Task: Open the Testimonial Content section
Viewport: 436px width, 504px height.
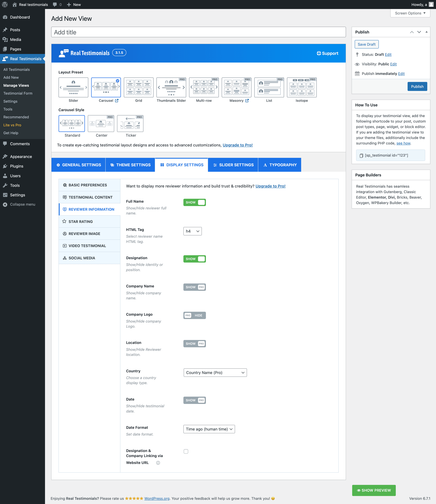Action: click(x=90, y=197)
